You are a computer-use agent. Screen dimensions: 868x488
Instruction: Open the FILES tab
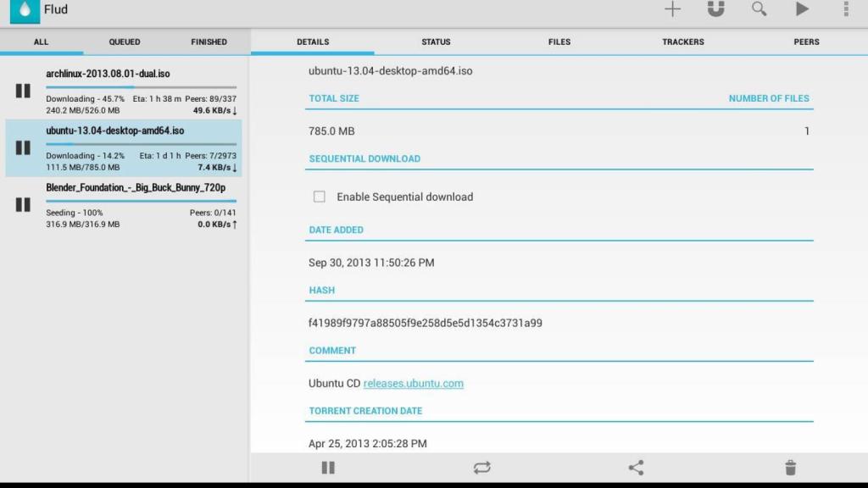(559, 41)
